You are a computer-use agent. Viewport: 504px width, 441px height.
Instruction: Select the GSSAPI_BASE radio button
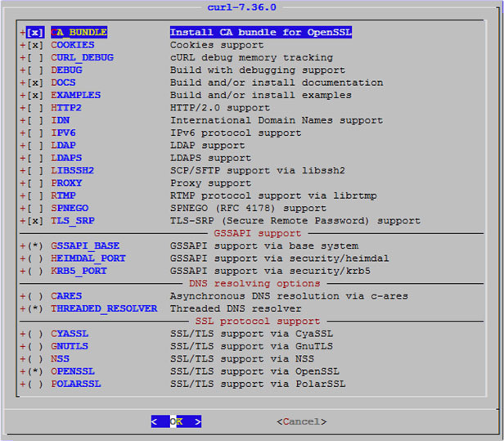tap(35, 246)
